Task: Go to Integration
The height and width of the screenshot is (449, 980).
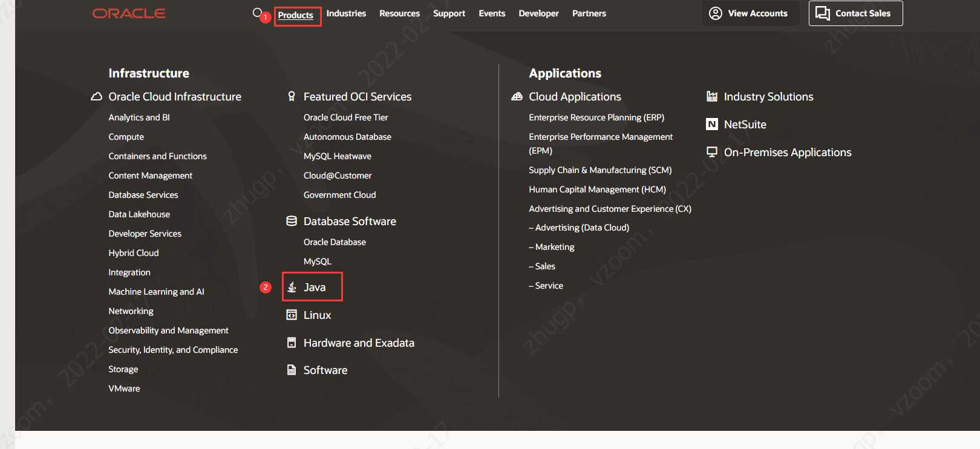Action: pyautogui.click(x=129, y=272)
